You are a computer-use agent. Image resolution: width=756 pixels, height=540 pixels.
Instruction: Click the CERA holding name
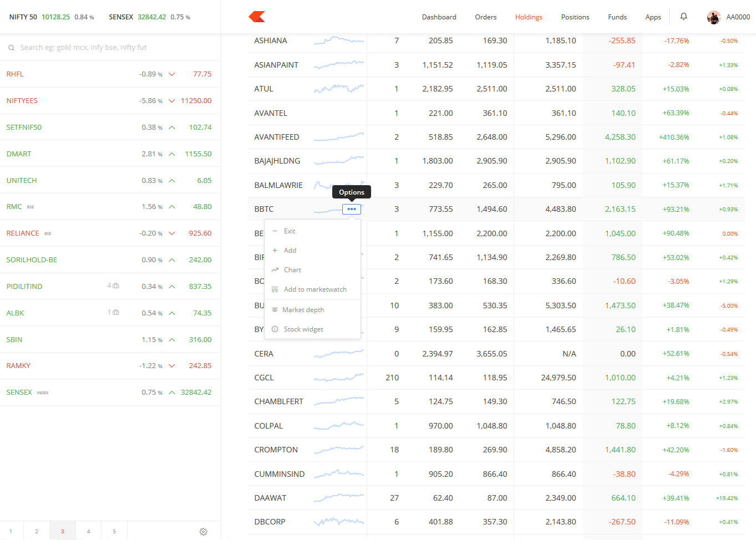coord(264,354)
